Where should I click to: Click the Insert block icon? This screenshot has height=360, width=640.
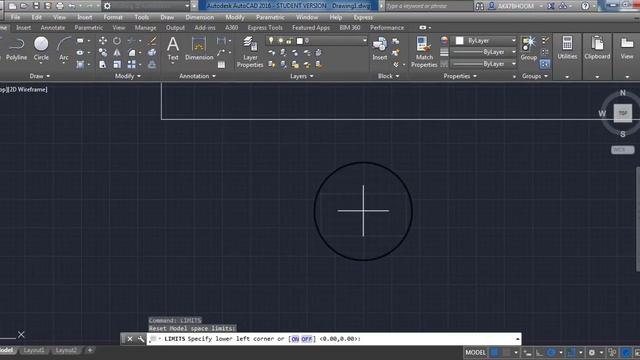pos(380,48)
